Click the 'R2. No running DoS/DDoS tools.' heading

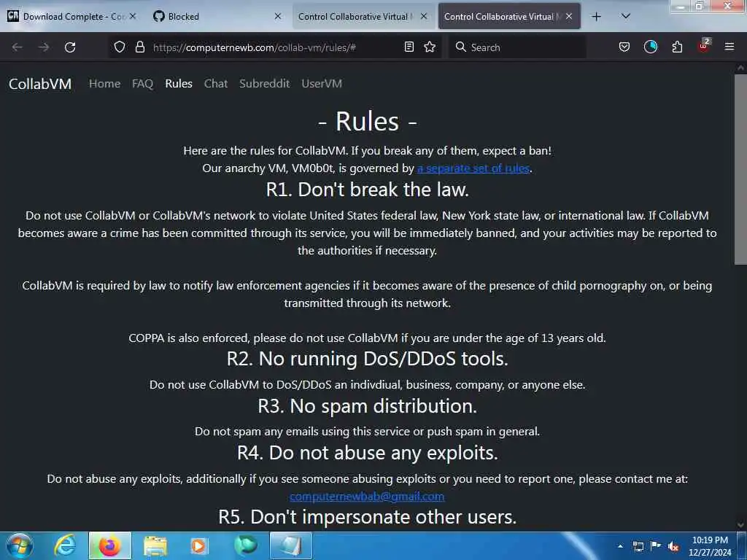point(368,359)
